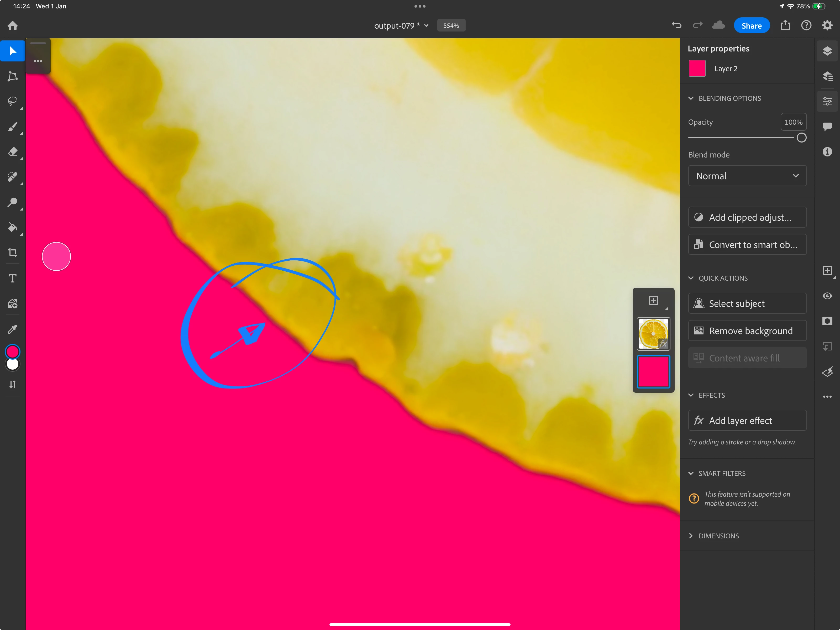Viewport: 840px width, 630px height.
Task: Swap foreground and background colors
Action: [13, 384]
